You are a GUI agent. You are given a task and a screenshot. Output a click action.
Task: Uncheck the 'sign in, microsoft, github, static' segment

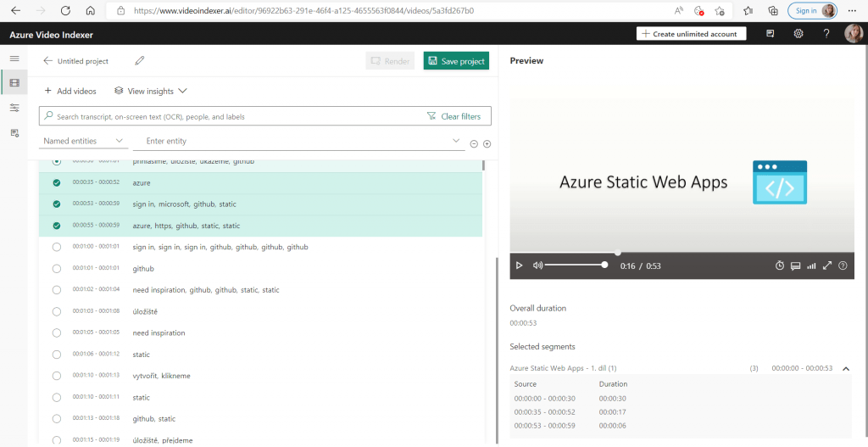pos(57,204)
